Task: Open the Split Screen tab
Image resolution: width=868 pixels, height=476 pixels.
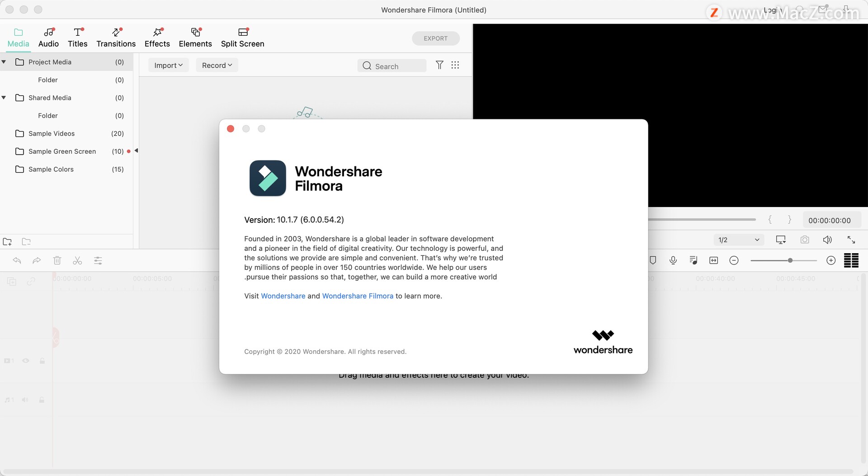Action: (242, 38)
